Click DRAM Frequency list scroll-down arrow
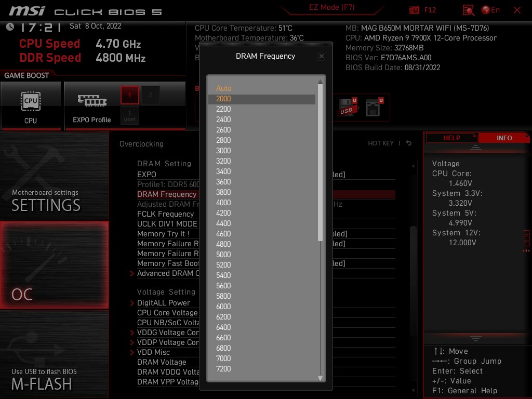Screen dimensions: 532x399 pos(320,378)
